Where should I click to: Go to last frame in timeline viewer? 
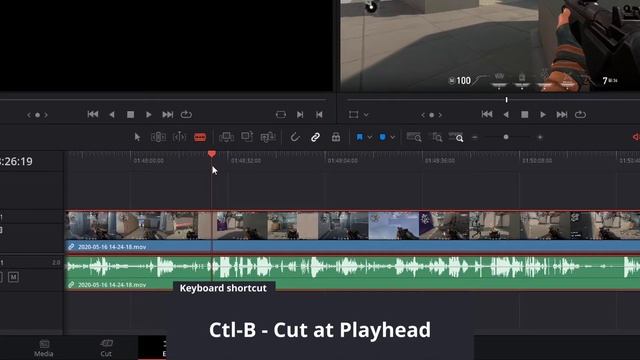click(562, 115)
